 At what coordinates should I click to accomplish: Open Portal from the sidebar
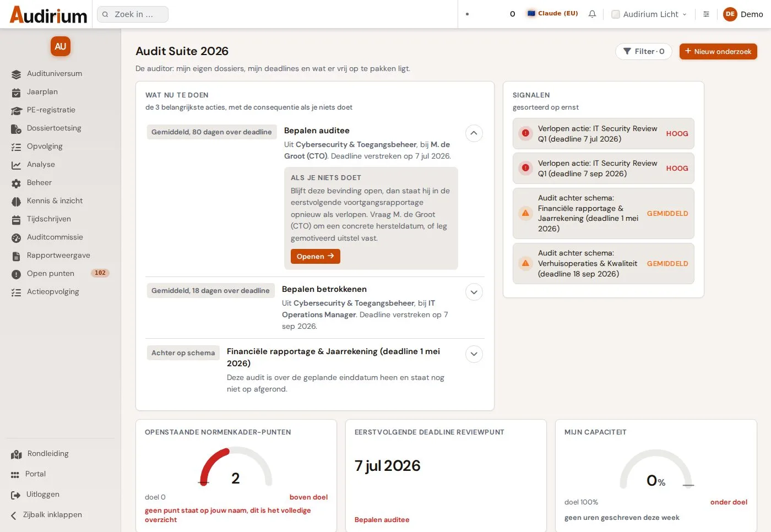pyautogui.click(x=35, y=474)
